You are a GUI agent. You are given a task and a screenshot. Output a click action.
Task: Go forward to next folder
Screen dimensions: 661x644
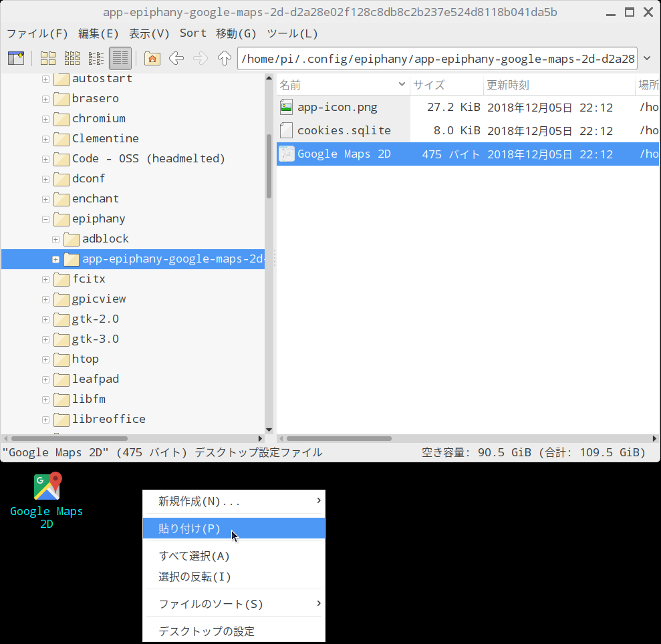click(x=201, y=58)
